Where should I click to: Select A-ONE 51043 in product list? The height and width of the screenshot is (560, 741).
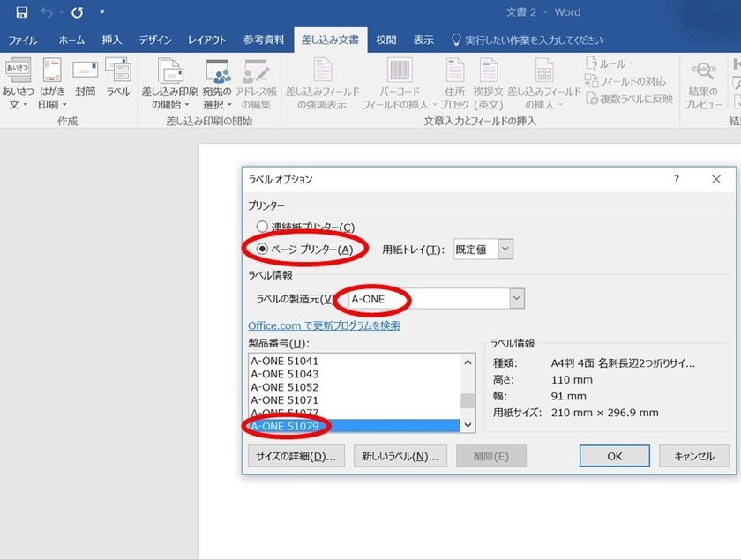(355, 374)
